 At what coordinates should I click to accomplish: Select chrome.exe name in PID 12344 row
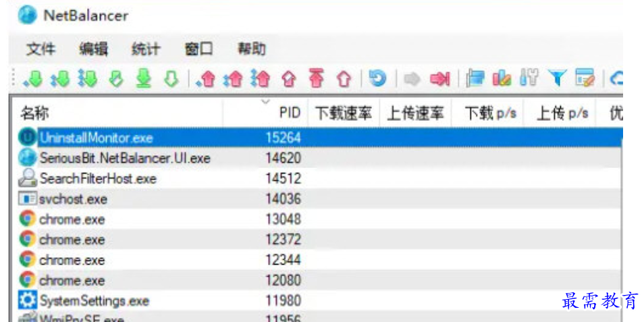tap(72, 261)
